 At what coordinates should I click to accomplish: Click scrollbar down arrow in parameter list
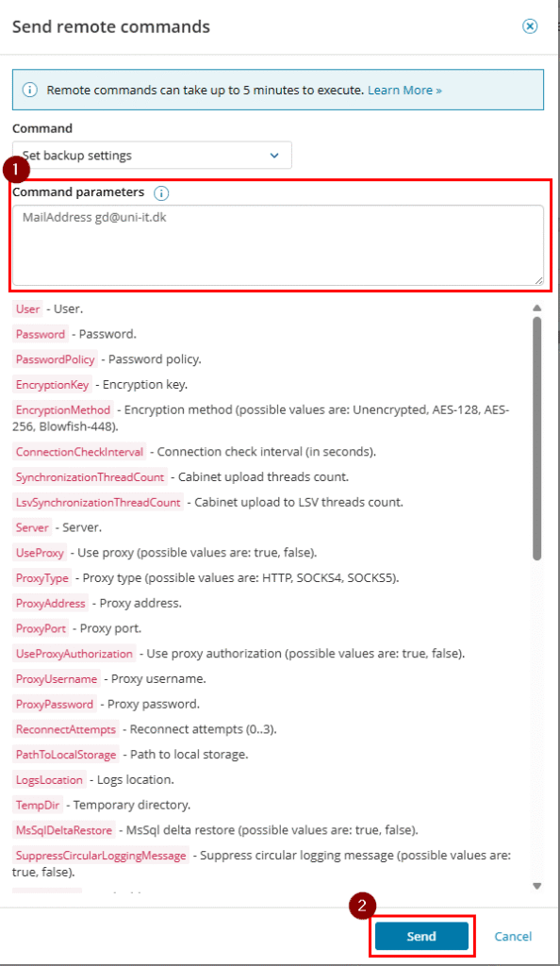point(537,886)
